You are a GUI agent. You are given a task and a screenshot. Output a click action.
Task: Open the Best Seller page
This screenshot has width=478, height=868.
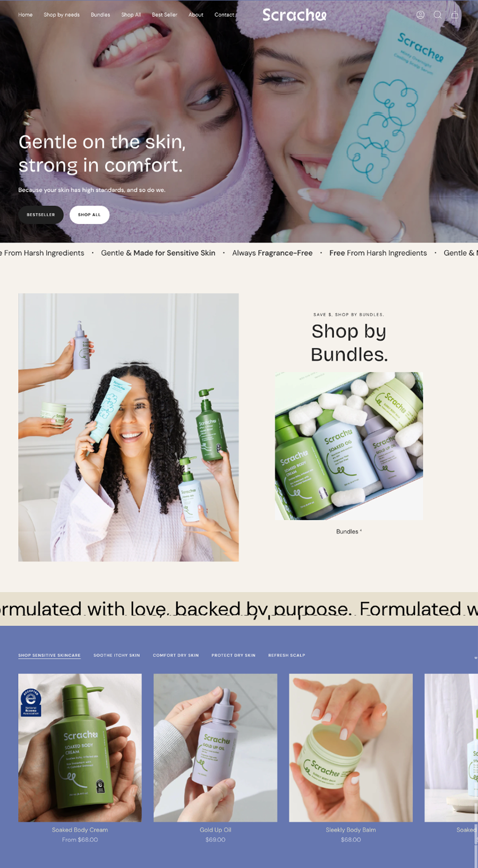165,15
